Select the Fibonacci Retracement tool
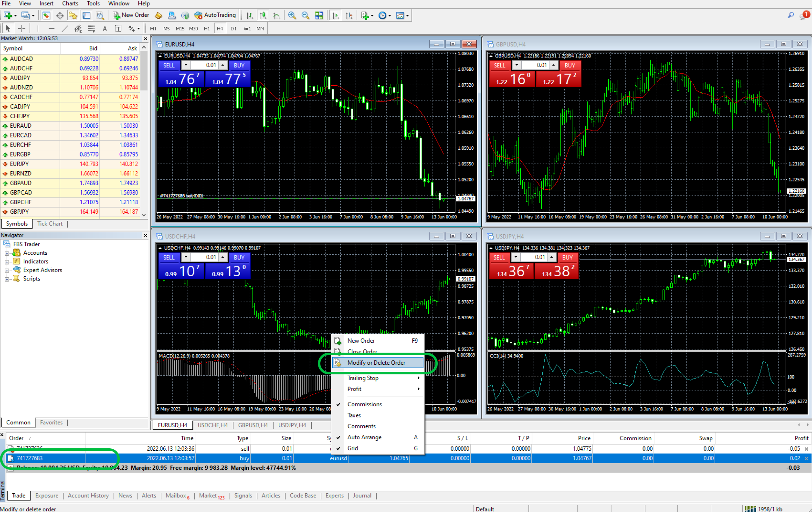The image size is (812, 512). [91, 28]
